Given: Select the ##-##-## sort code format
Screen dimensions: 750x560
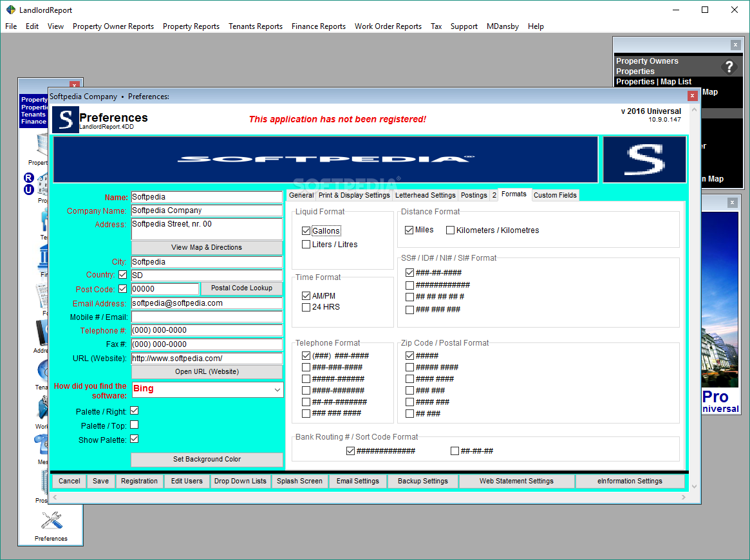Looking at the screenshot, I should 455,451.
